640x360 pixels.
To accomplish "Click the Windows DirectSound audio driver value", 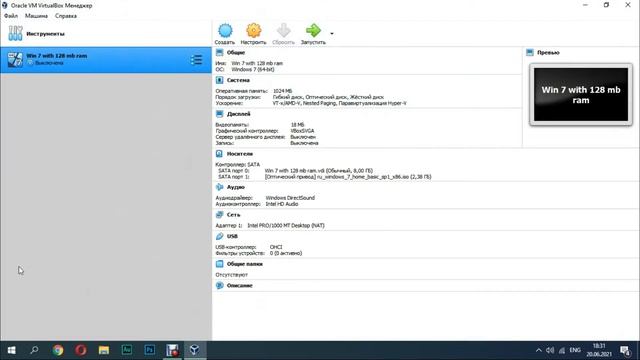I will pos(290,198).
